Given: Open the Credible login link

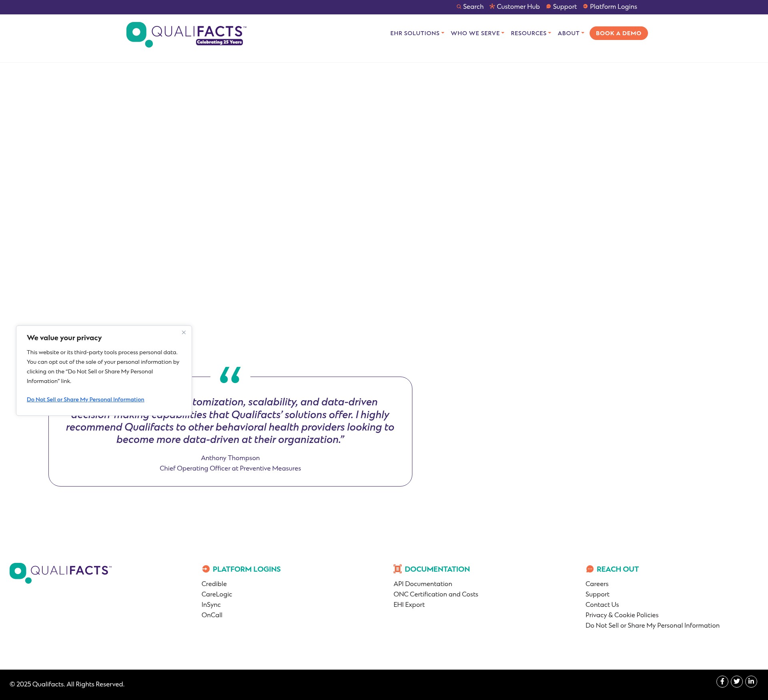Looking at the screenshot, I should pos(214,584).
